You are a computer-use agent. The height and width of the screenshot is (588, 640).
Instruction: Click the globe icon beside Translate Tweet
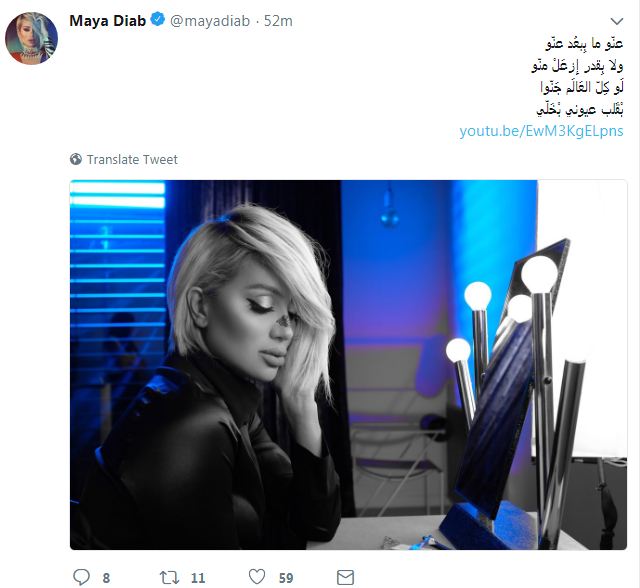click(76, 159)
